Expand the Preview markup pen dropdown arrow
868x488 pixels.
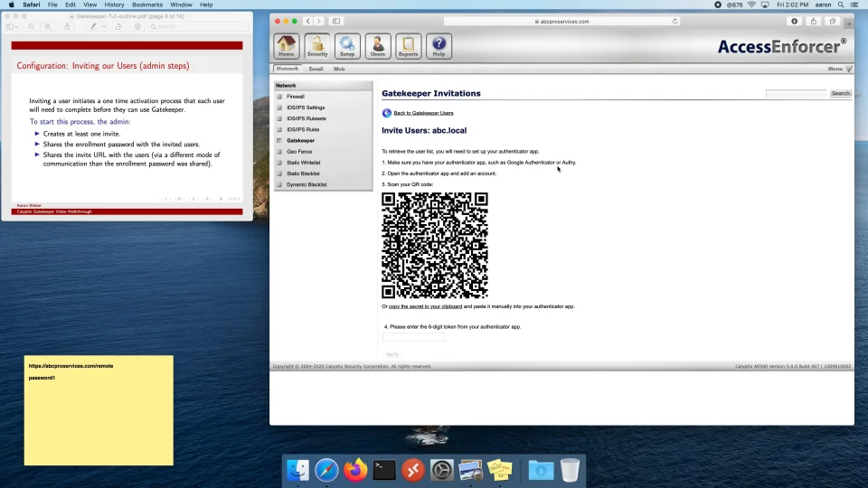click(104, 27)
